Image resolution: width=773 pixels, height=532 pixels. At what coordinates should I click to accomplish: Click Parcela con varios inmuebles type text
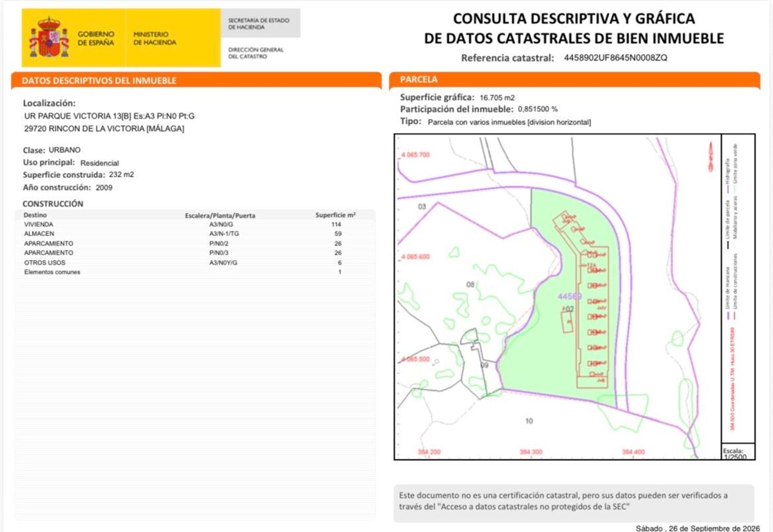(x=509, y=122)
